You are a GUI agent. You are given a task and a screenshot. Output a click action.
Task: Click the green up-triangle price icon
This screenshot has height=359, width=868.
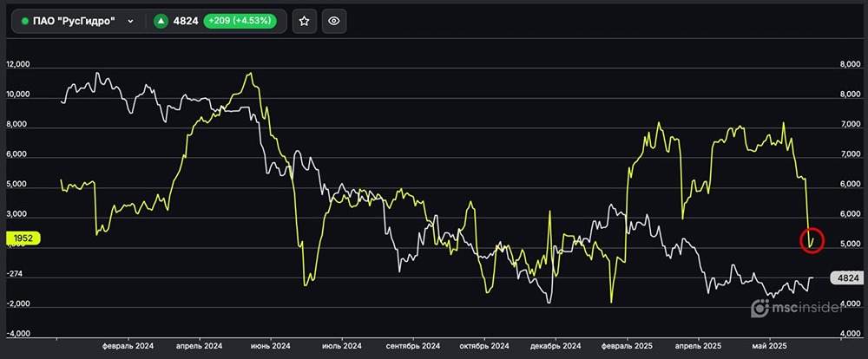point(161,22)
